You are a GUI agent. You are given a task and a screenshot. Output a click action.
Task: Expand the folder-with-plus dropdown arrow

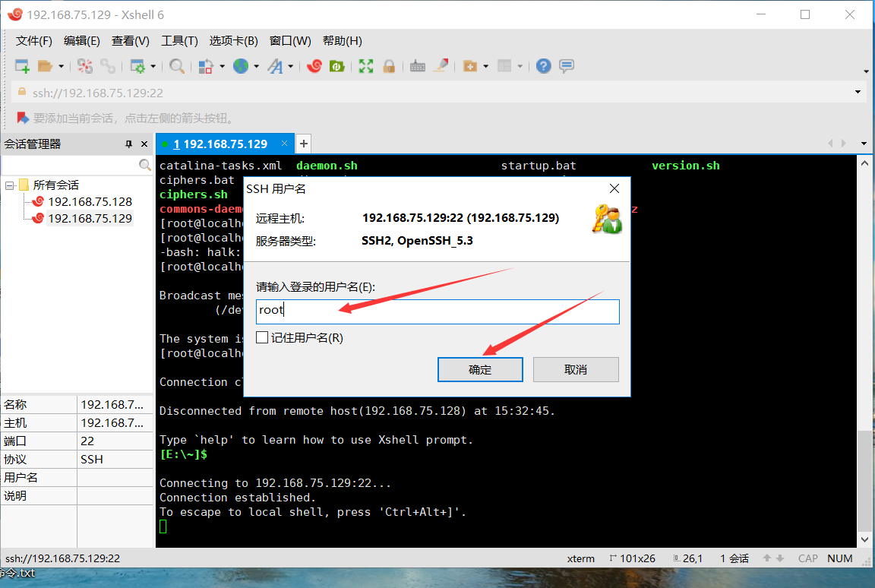[486, 66]
